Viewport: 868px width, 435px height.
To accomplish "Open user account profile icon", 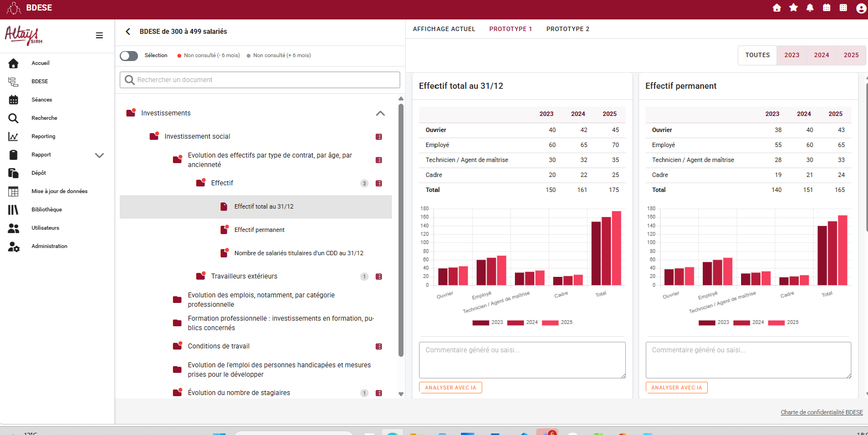I will coord(860,8).
